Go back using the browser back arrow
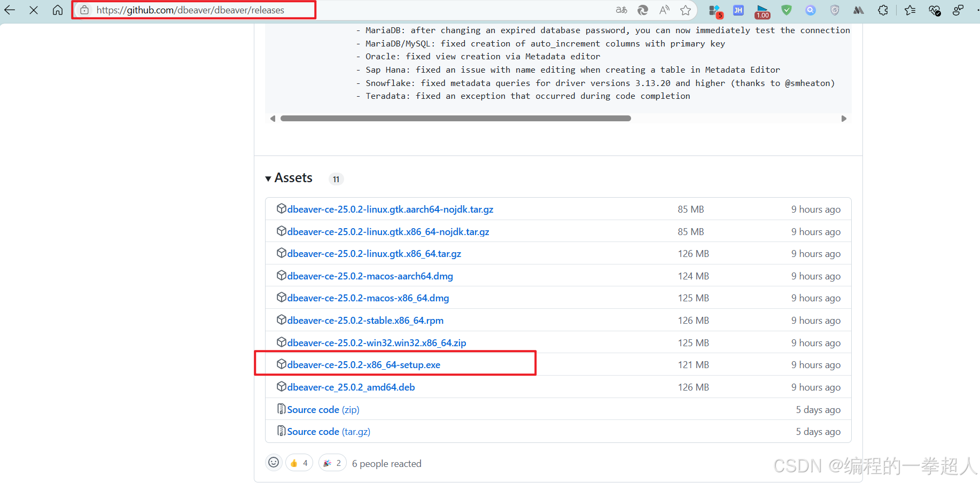Viewport: 980px width, 483px height. click(x=10, y=10)
